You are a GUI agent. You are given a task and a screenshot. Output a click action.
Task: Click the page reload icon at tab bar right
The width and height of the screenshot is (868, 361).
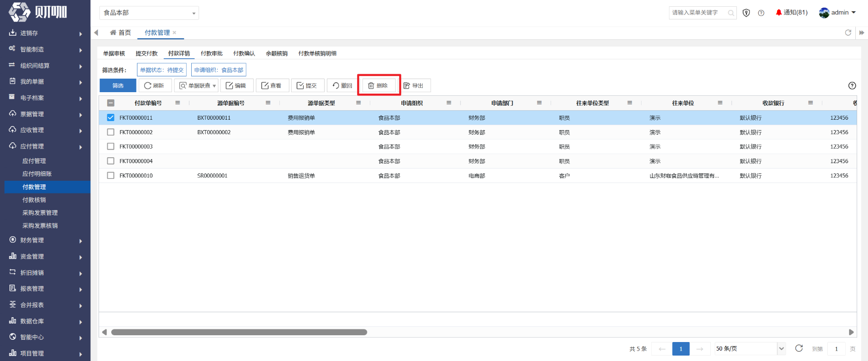848,33
